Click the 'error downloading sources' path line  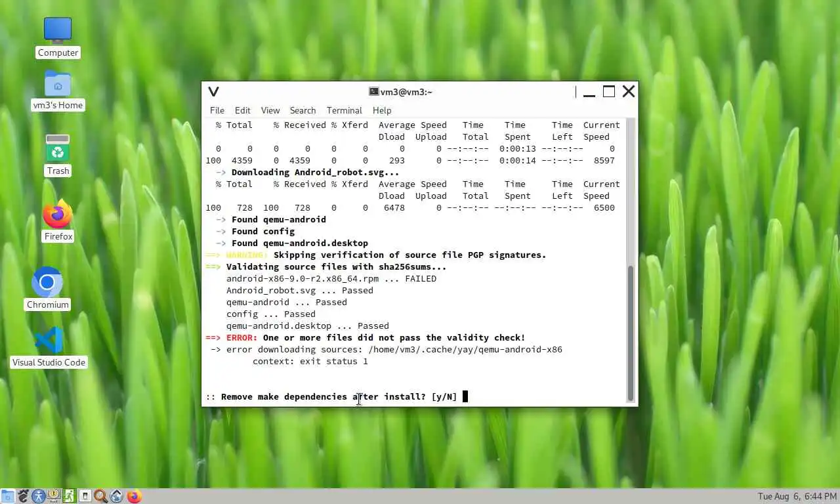coord(387,350)
